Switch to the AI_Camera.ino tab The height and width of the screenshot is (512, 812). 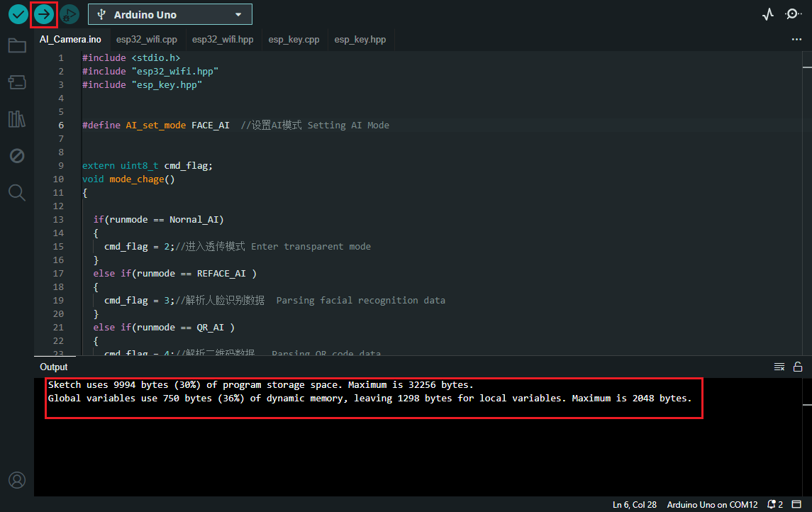pyautogui.click(x=70, y=39)
